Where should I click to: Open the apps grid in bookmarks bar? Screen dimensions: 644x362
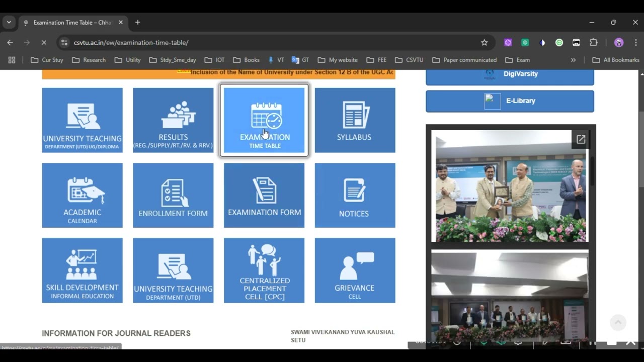[12, 60]
